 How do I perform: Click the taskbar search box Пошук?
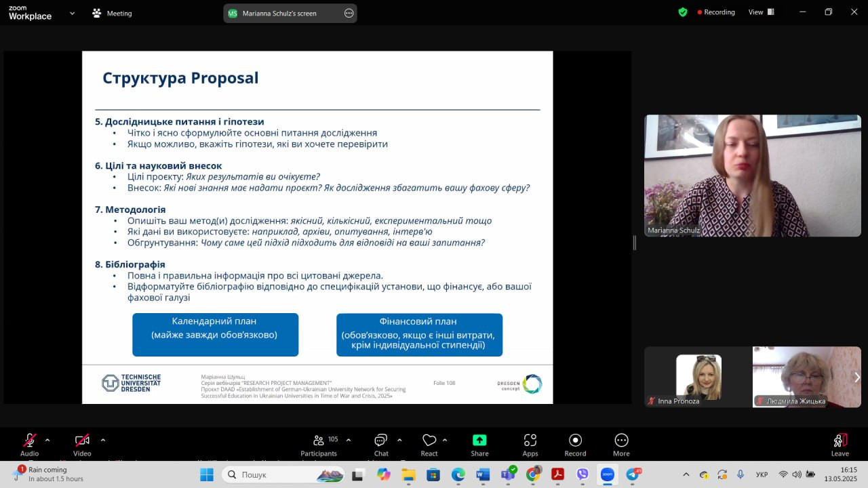click(285, 474)
